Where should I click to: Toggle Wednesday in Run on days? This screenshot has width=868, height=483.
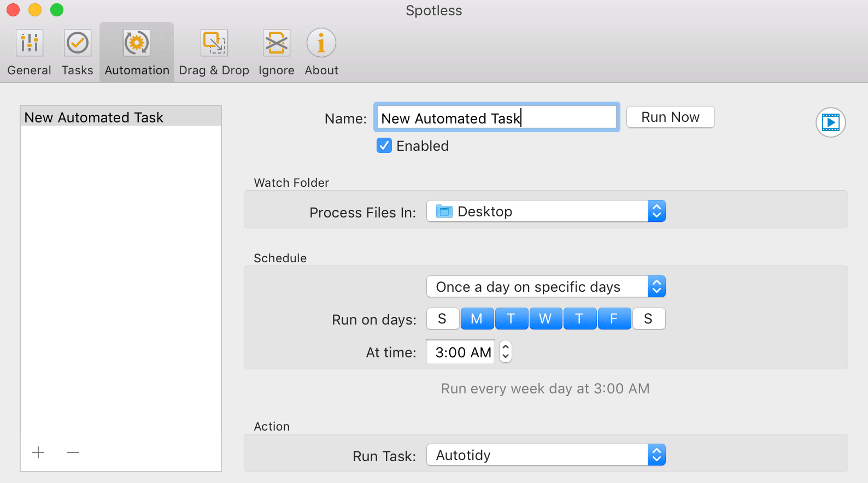[x=546, y=319]
